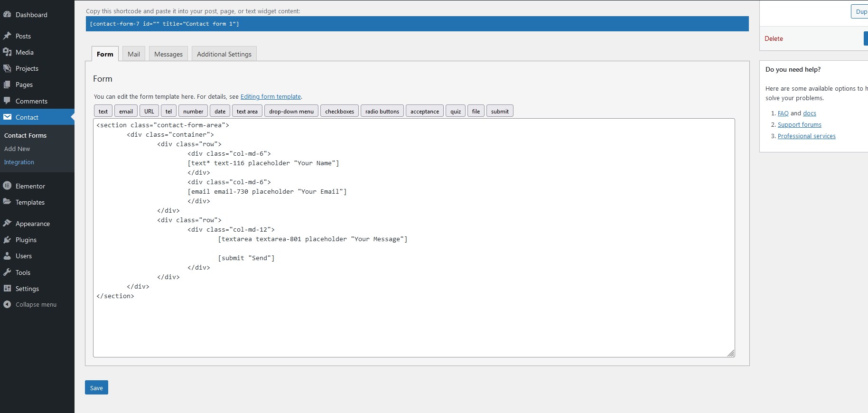868x413 pixels.
Task: Click the Tools wrench icon
Action: 7,272
